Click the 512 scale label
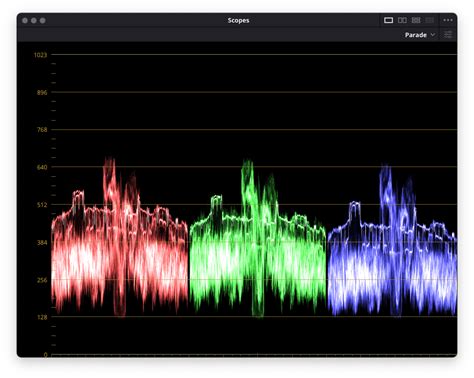The width and height of the screenshot is (474, 378). click(42, 205)
